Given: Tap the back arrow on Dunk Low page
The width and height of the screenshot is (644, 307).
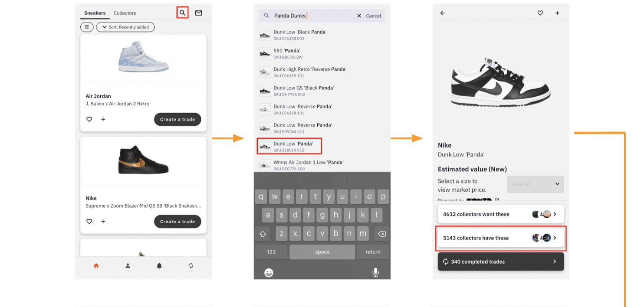Looking at the screenshot, I should click(x=443, y=13).
